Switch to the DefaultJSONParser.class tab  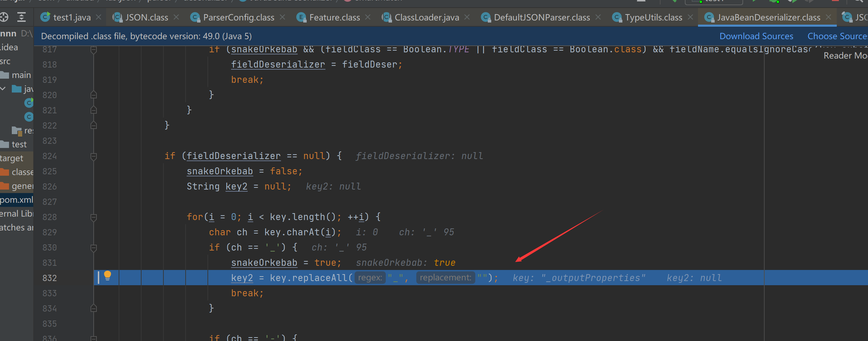pyautogui.click(x=542, y=17)
